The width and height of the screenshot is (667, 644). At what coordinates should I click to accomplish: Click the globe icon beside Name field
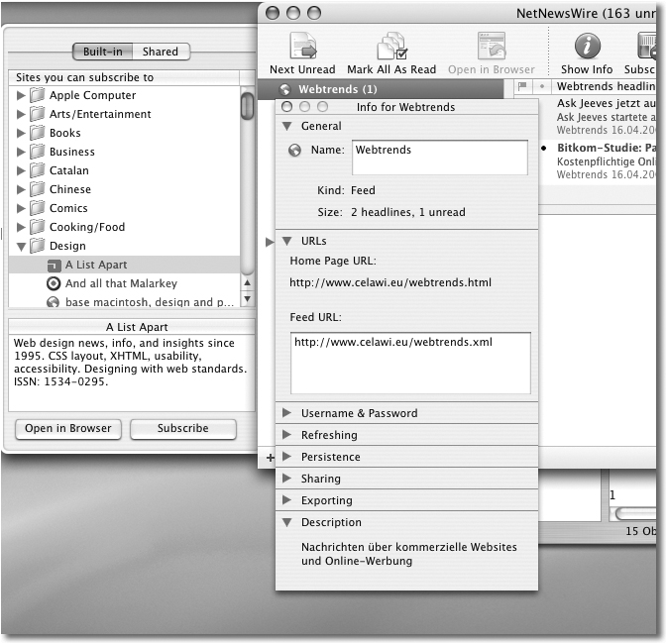294,151
